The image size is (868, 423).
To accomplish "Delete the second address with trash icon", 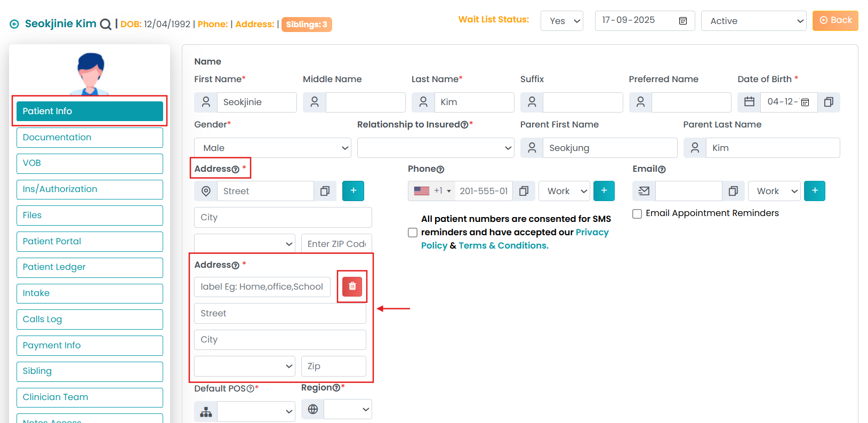I will [x=352, y=286].
